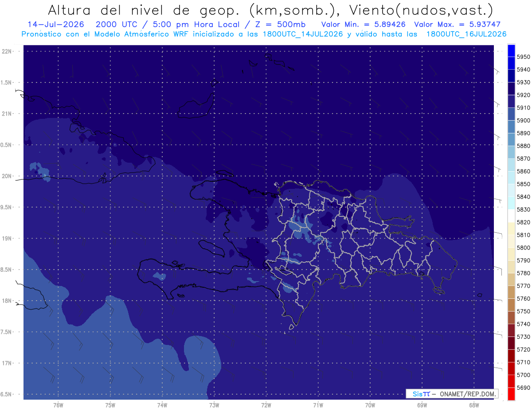Click the '21N' latitude label
Screen dimensions: 532x411
[7, 114]
